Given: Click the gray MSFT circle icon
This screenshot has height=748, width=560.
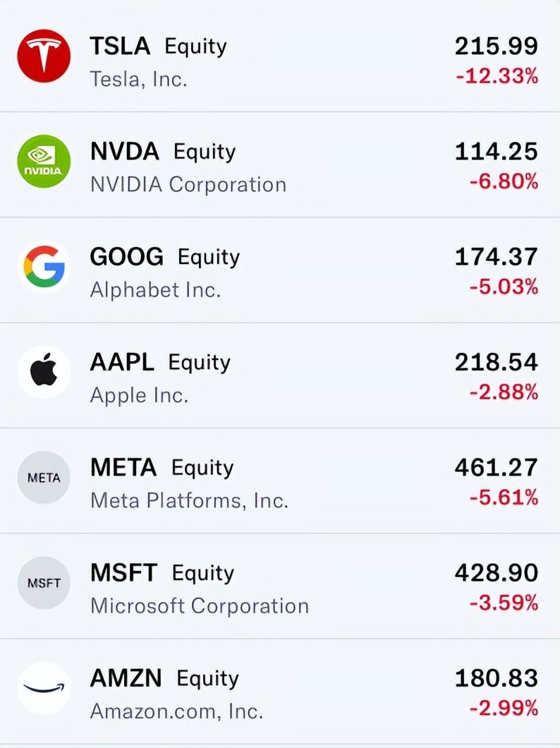Looking at the screenshot, I should 44,583.
